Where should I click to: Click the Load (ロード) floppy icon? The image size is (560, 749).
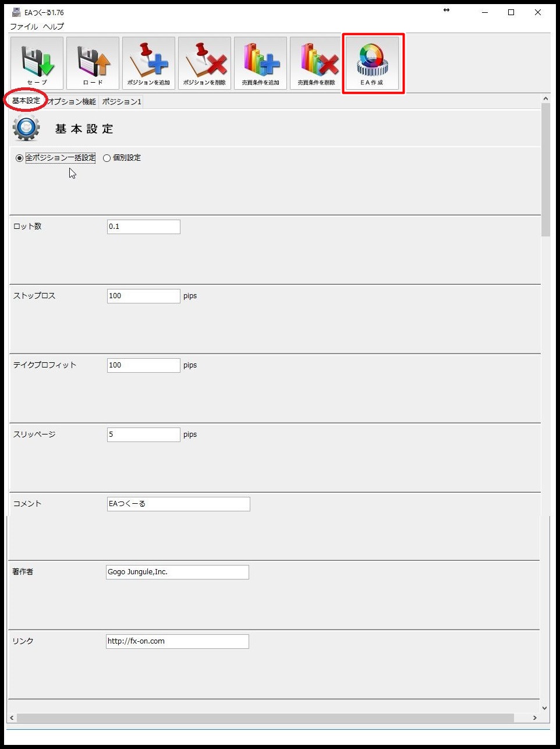click(x=93, y=63)
